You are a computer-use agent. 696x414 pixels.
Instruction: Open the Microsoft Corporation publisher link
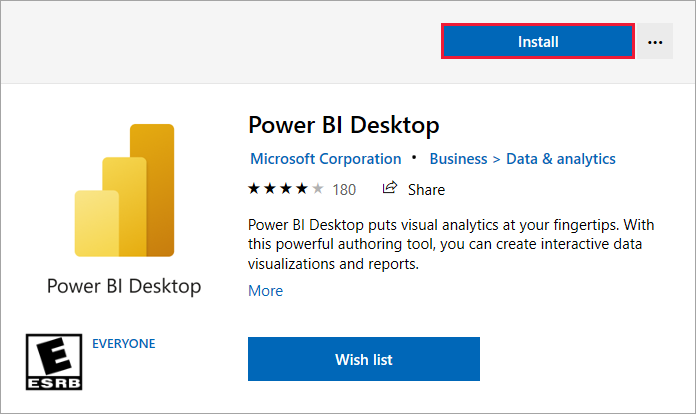(325, 159)
